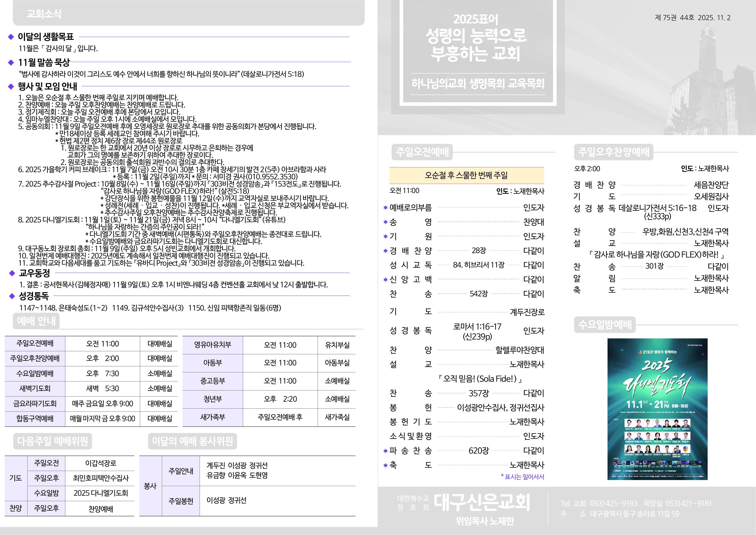Click the diamond bullet beside 행사 및 모임 안내
This screenshot has height=535, width=756.
(11, 87)
